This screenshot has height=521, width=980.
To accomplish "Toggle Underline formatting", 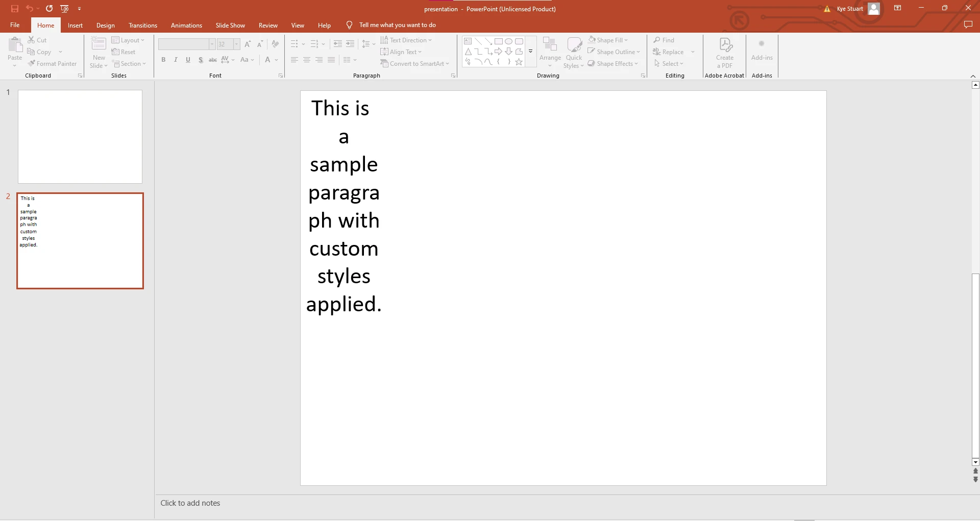I will pos(188,60).
